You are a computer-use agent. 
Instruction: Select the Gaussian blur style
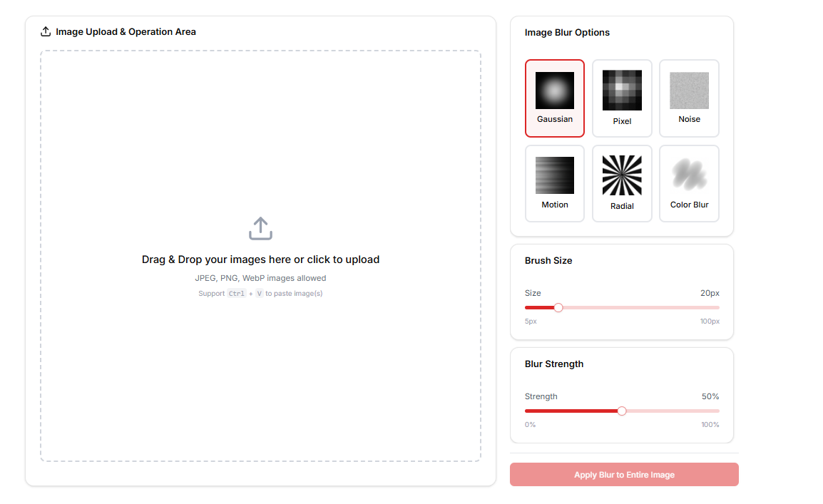[x=554, y=98]
